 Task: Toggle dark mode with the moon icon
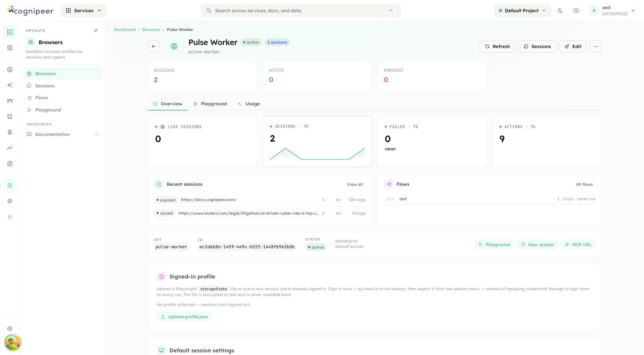point(560,10)
